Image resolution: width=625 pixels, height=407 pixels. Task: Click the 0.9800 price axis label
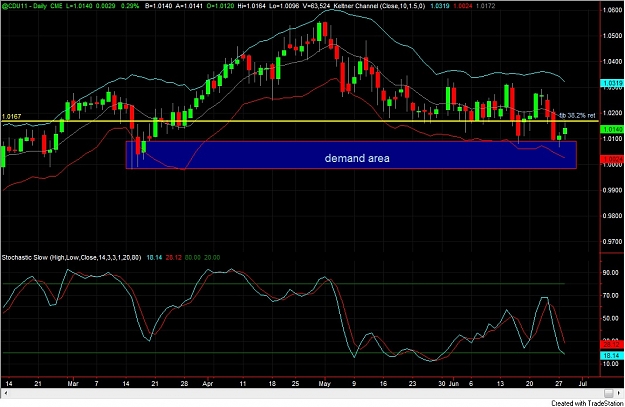point(612,216)
